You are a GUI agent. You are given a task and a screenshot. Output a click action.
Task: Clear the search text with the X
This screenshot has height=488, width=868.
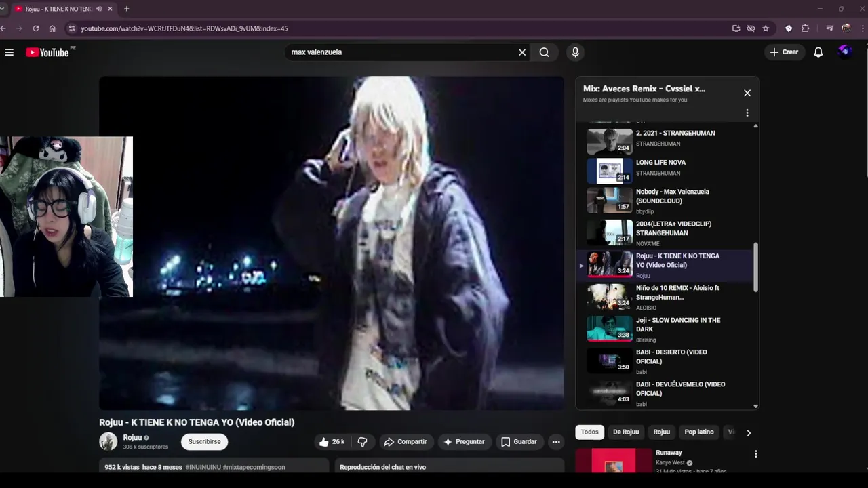pyautogui.click(x=522, y=52)
